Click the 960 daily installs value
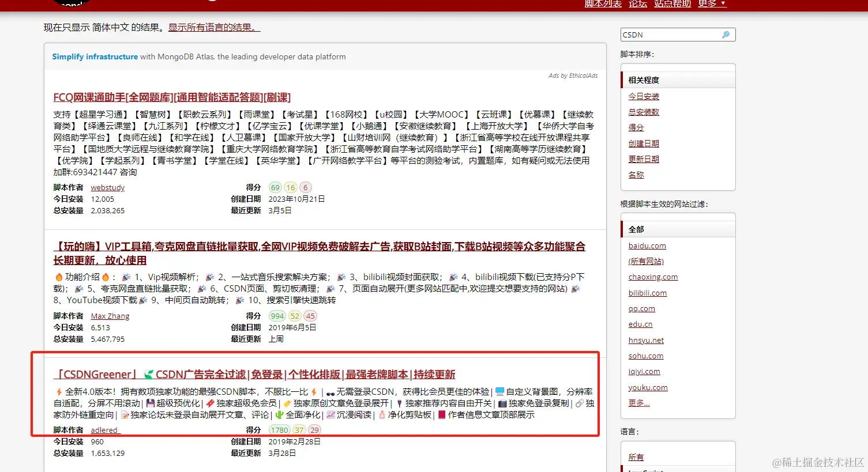 click(x=97, y=441)
